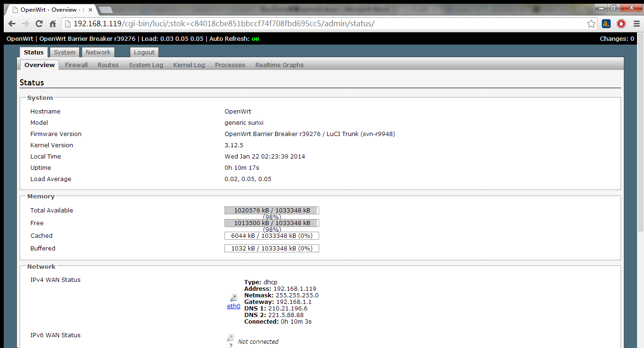Click the Hostname value 'OpenWrt'

tap(238, 112)
